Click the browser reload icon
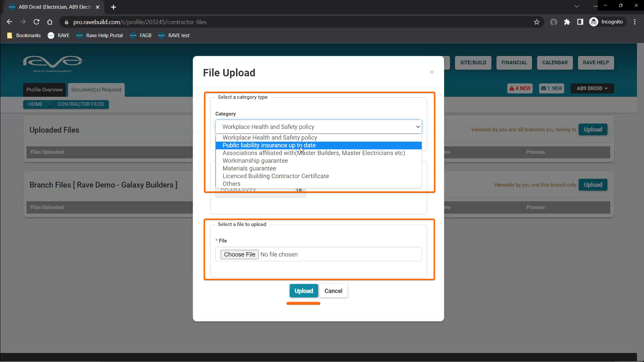Screen dimensions: 644x362 [x=37, y=22]
